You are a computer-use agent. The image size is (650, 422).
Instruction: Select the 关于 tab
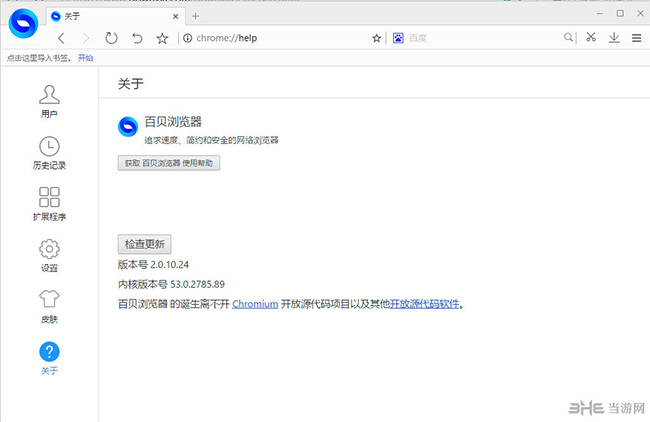(115, 16)
